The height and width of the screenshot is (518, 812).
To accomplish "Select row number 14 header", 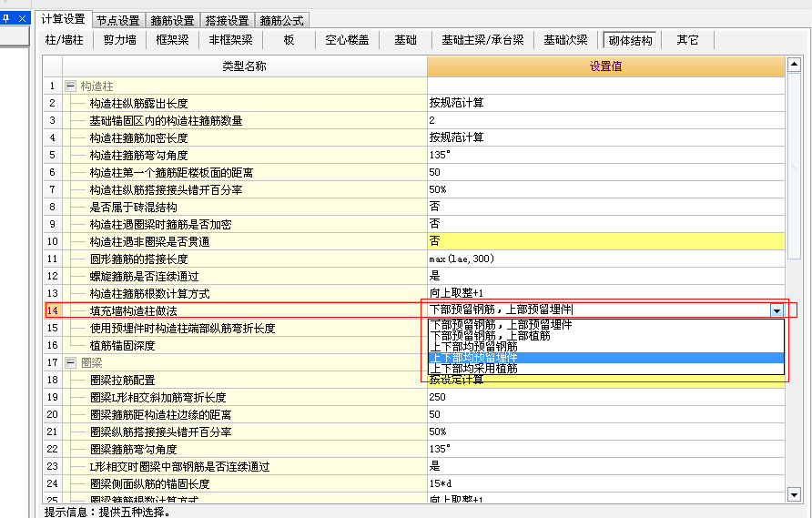I will tap(53, 310).
